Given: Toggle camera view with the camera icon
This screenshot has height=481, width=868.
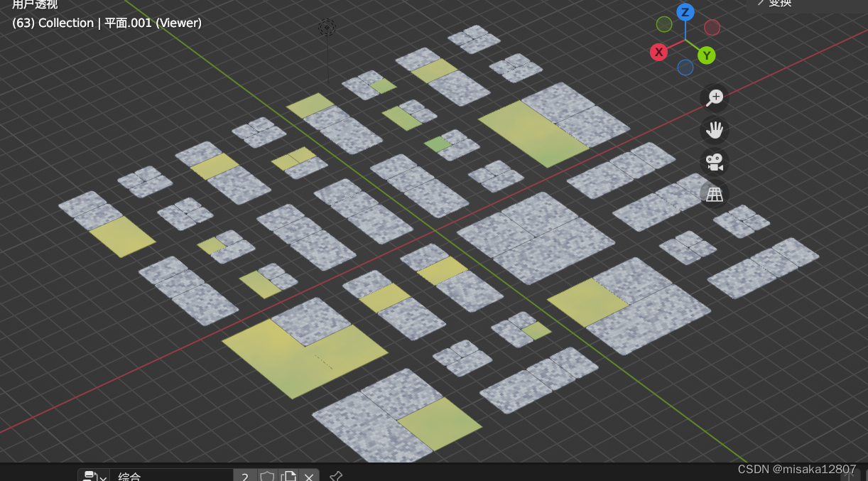Looking at the screenshot, I should tap(715, 161).
